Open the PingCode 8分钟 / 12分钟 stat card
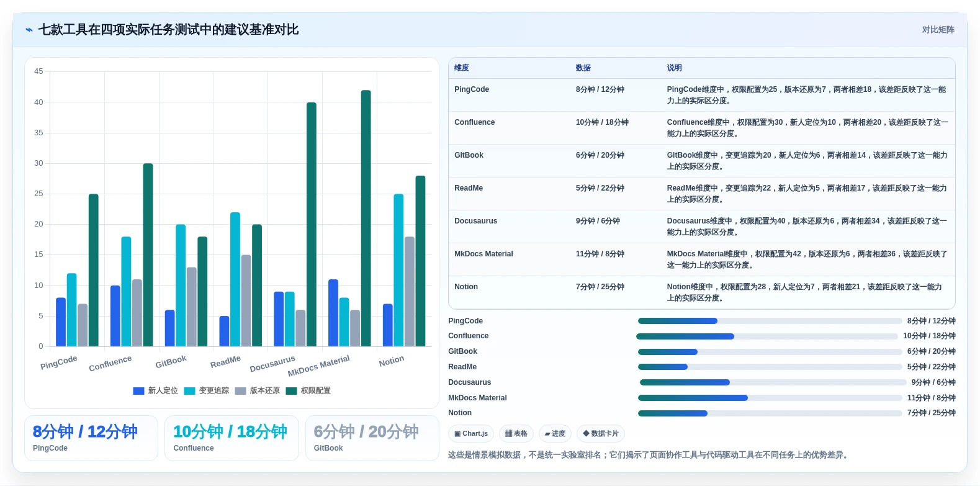 click(x=91, y=438)
